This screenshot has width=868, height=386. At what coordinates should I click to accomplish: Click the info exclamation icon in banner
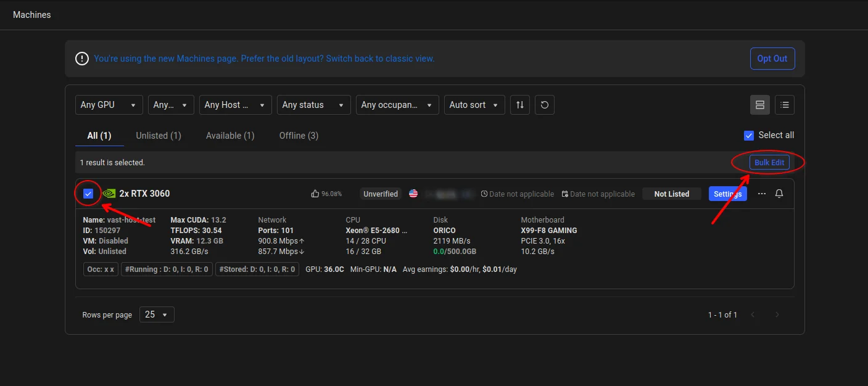click(82, 59)
